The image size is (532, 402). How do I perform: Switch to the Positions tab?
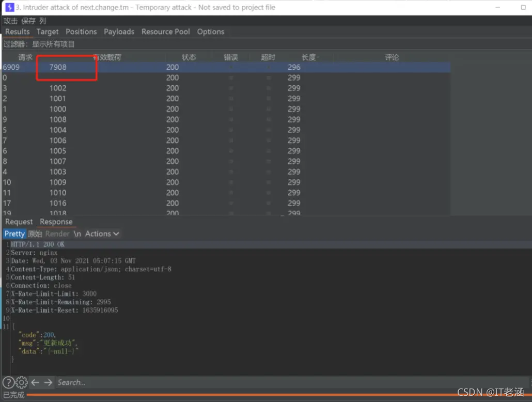[81, 32]
